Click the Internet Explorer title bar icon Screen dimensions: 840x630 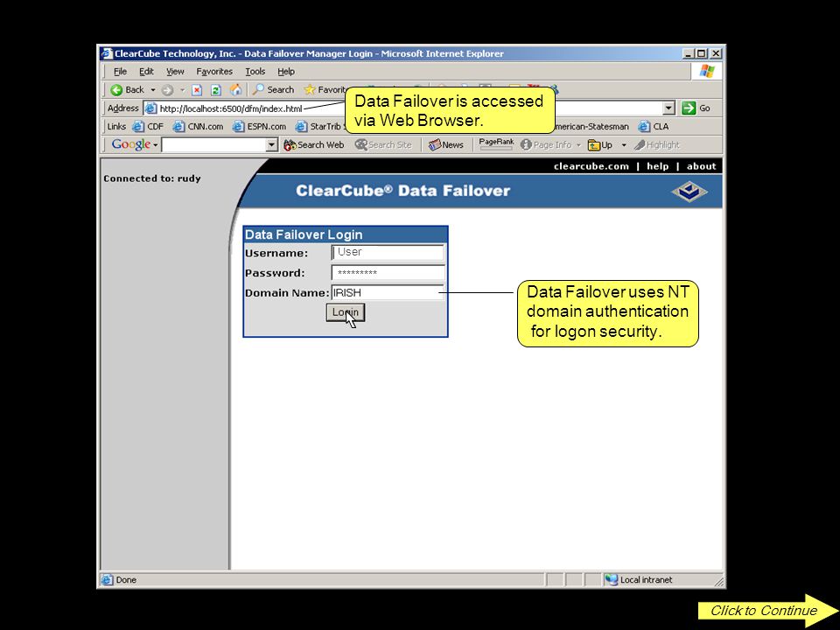click(107, 53)
